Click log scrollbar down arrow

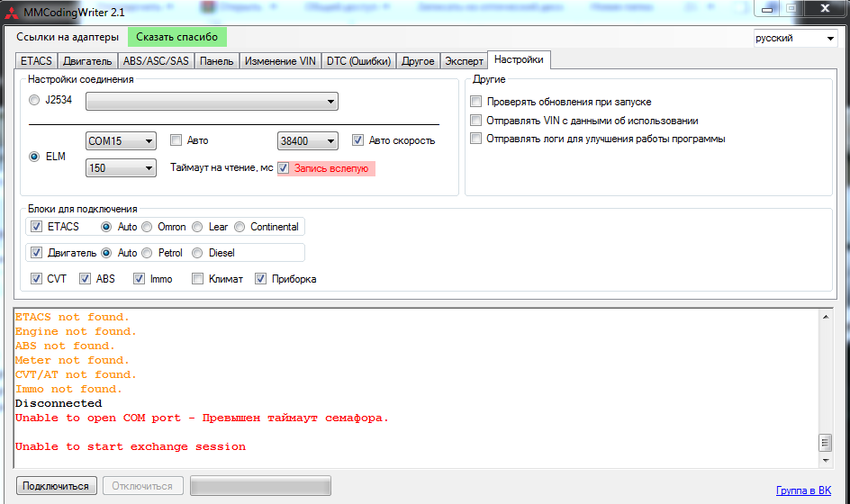tap(826, 461)
